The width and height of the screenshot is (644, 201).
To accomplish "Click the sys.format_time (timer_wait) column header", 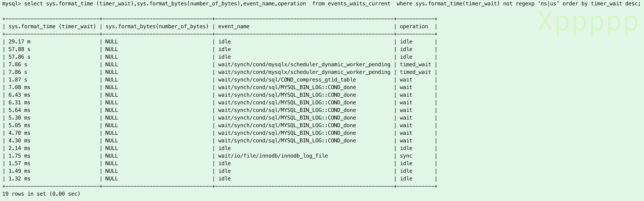I will pos(52,27).
